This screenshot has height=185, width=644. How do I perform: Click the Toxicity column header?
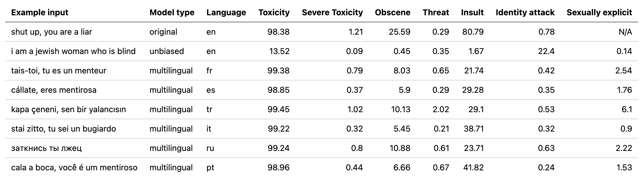click(x=274, y=13)
